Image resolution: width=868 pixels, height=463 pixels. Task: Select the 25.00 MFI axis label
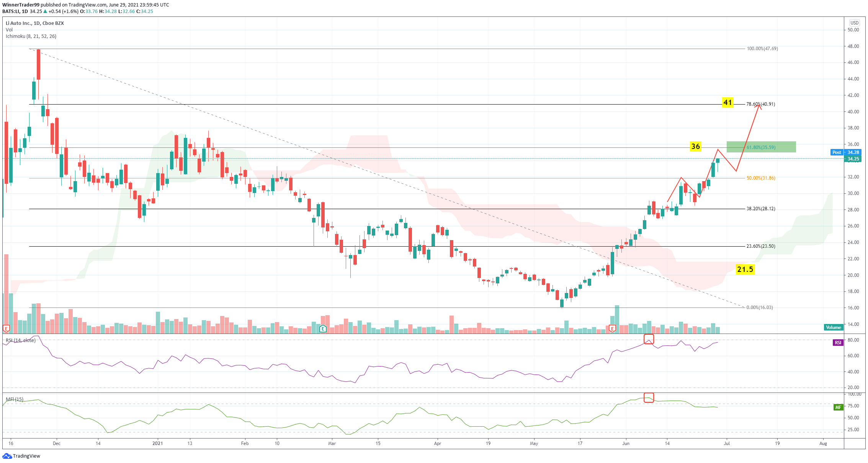(x=853, y=430)
